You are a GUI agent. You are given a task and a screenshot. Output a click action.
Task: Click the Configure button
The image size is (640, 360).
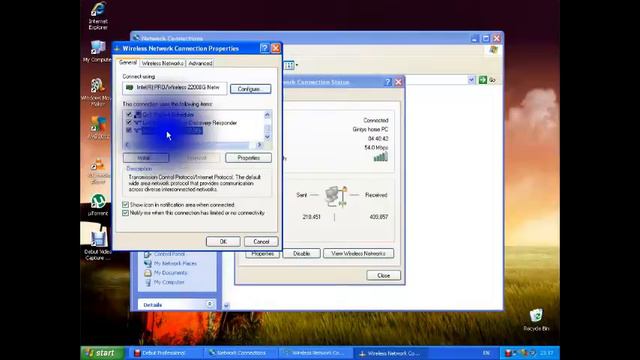click(250, 89)
